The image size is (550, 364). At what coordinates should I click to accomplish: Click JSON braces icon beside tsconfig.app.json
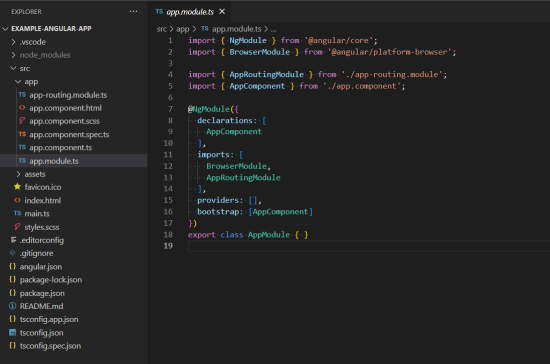pyautogui.click(x=12, y=319)
